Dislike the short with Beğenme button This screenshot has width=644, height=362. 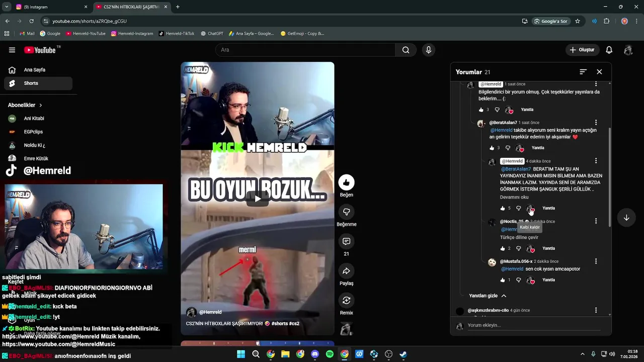pyautogui.click(x=346, y=212)
